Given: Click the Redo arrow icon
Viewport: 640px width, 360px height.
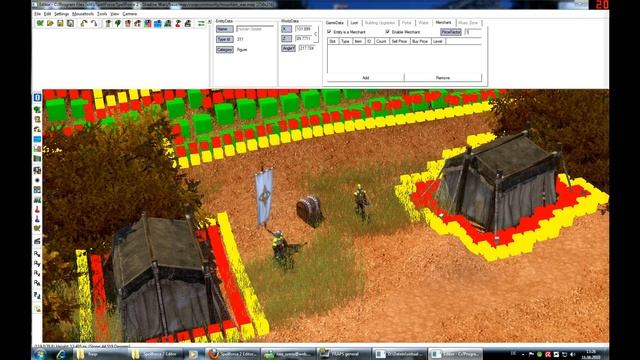Looking at the screenshot, I should (94, 24).
